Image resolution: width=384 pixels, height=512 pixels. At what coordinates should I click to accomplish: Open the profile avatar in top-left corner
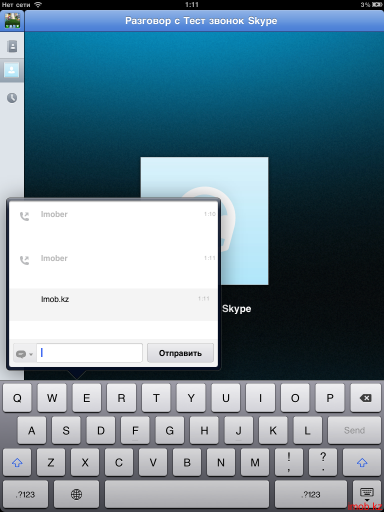pos(12,21)
